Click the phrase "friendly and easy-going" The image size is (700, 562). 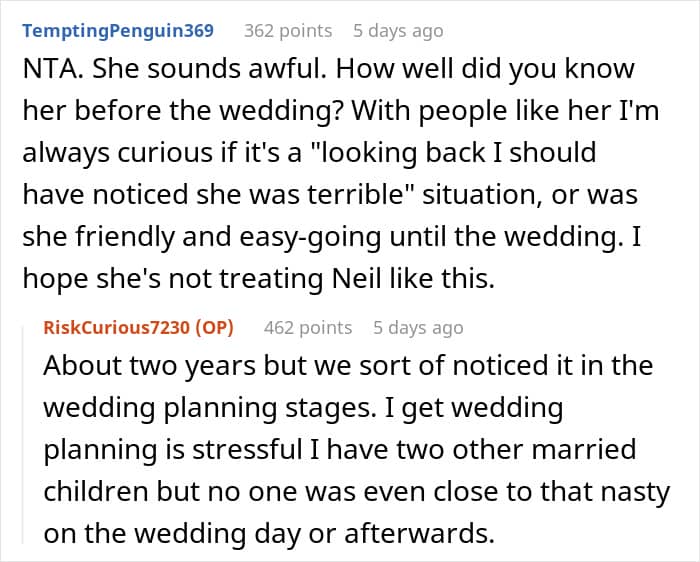click(188, 238)
